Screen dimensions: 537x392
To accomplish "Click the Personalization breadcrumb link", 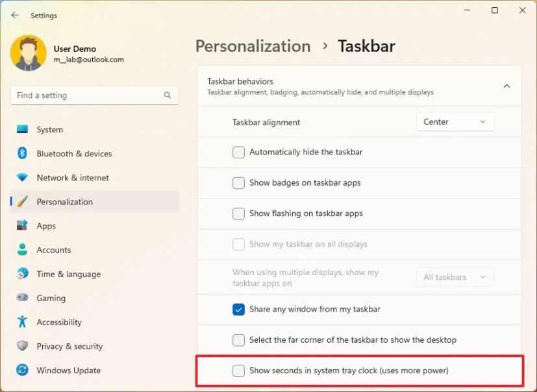I will 253,47.
